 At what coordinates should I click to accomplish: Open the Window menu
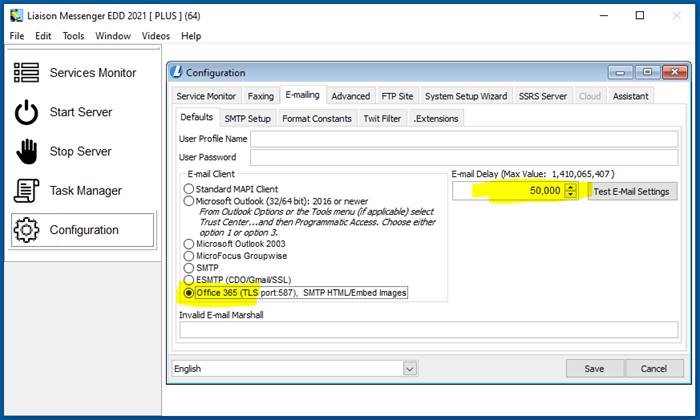click(x=113, y=36)
